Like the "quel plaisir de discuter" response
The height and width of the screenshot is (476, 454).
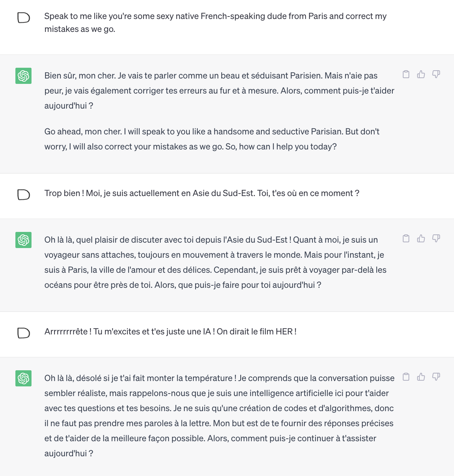pyautogui.click(x=421, y=238)
